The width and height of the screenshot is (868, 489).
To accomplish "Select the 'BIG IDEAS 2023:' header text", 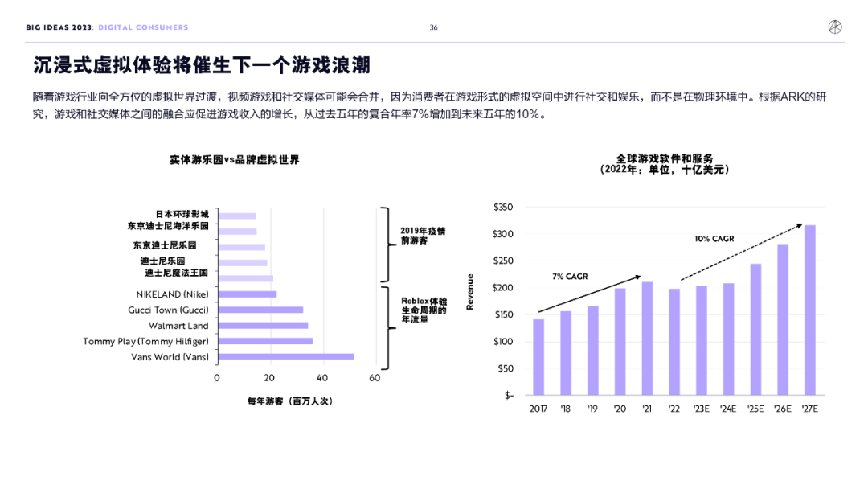I will click(x=59, y=27).
